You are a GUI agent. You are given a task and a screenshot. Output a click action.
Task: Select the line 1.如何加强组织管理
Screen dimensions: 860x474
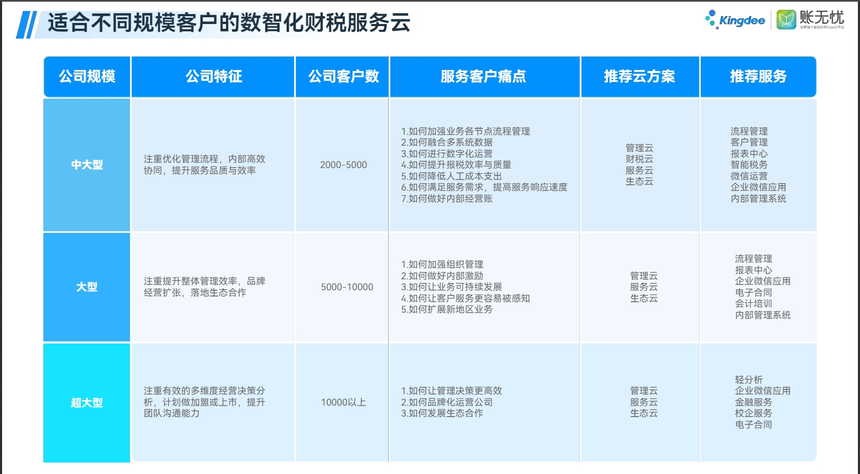click(442, 264)
